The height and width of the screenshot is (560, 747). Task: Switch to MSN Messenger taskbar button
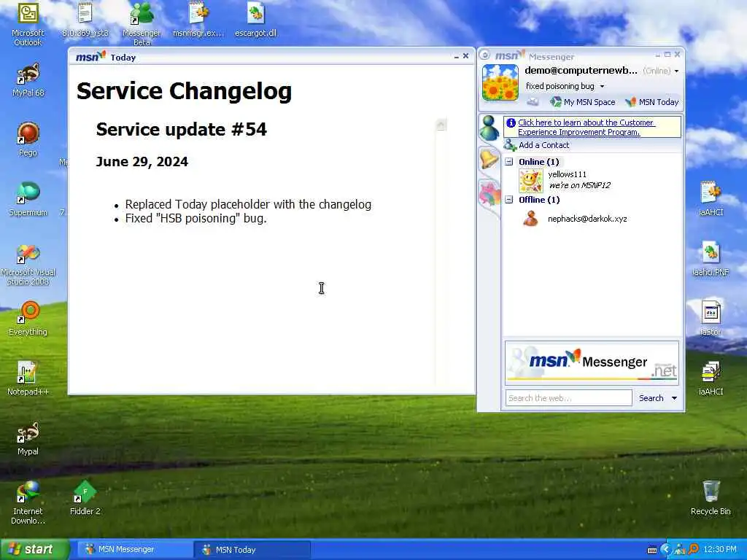[134, 550]
